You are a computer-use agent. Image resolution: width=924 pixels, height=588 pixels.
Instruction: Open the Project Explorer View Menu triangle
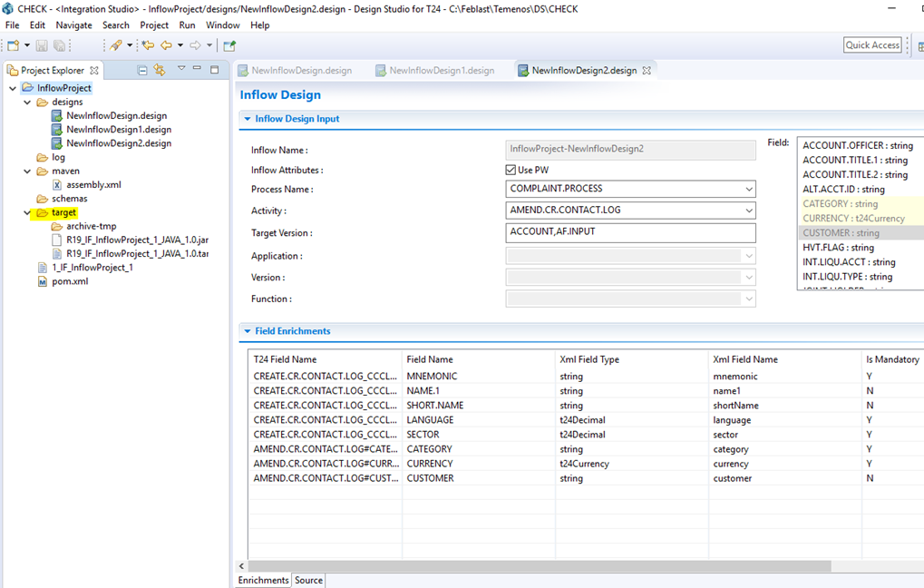[181, 69]
